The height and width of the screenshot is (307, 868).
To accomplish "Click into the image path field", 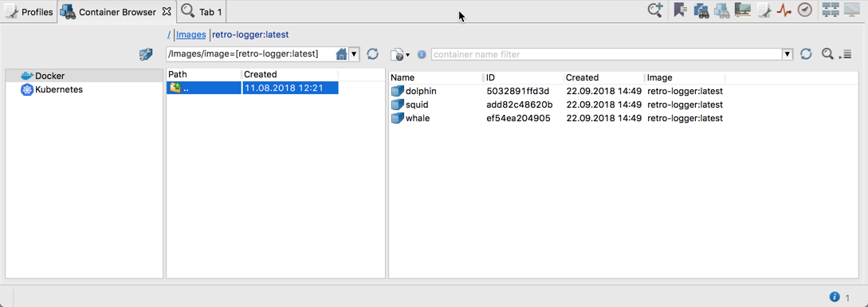I will coord(251,53).
